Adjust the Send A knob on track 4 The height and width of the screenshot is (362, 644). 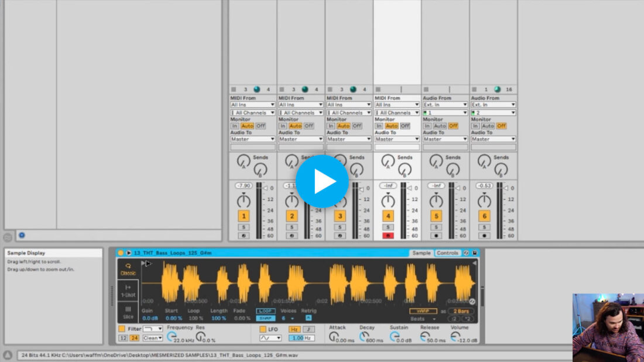tap(388, 161)
